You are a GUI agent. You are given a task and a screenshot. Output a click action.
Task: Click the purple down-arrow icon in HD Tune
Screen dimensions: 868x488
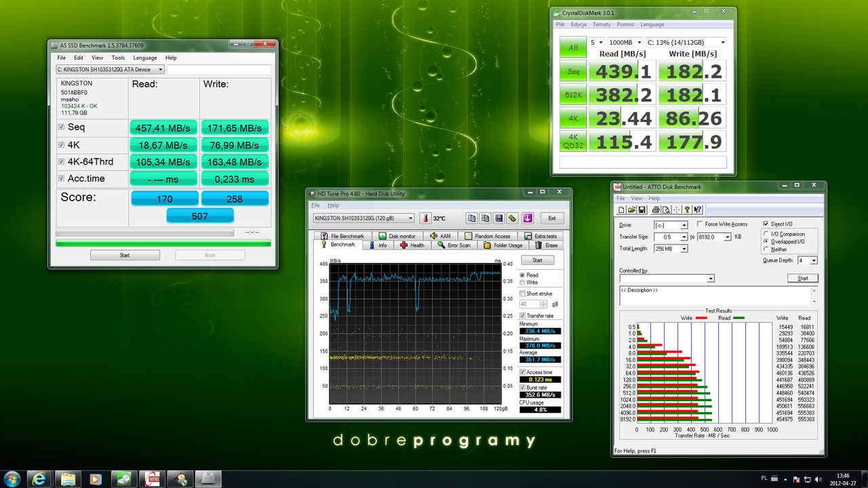click(x=527, y=218)
